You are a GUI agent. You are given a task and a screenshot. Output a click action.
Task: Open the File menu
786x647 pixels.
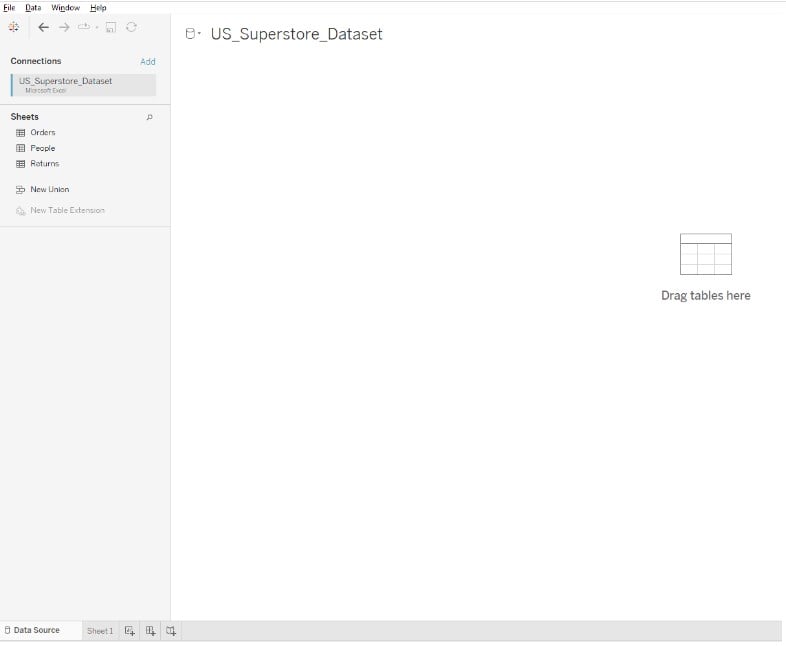pos(9,8)
